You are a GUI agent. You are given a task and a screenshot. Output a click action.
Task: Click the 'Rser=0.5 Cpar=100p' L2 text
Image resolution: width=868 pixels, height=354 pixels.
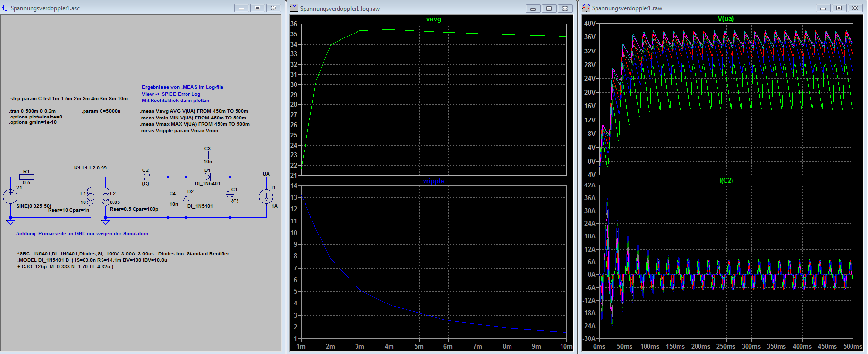point(134,209)
